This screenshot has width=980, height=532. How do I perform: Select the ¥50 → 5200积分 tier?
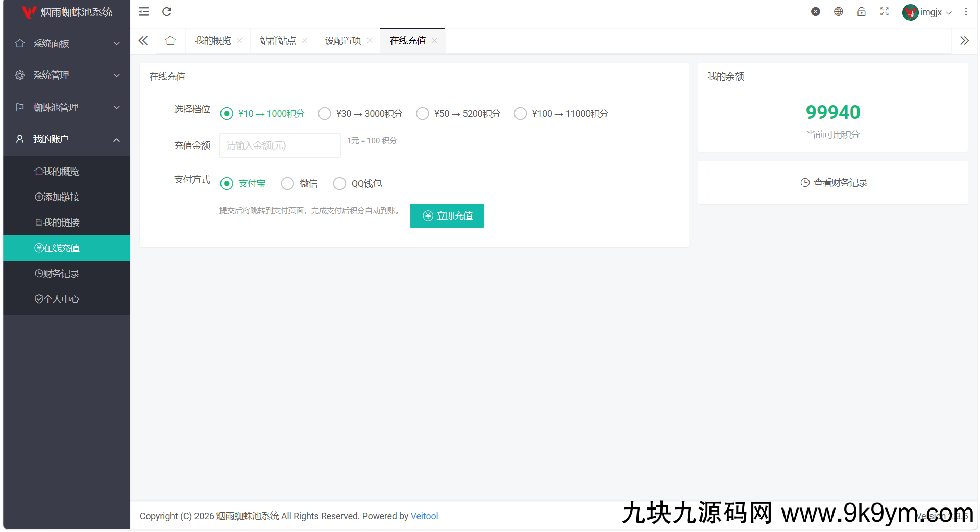click(x=458, y=114)
